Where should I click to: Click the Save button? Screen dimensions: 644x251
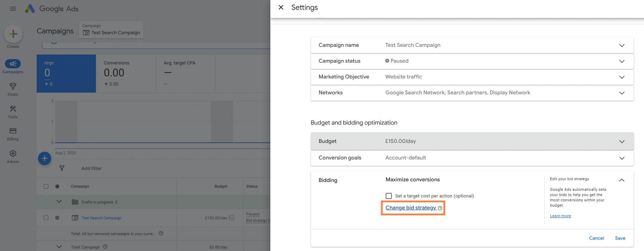click(x=620, y=238)
